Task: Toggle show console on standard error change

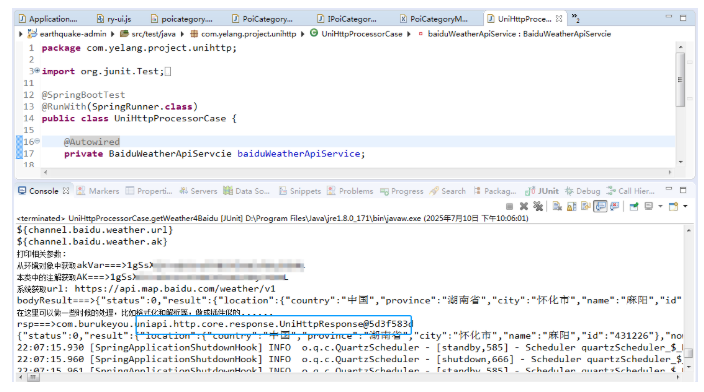Action: 615,207
